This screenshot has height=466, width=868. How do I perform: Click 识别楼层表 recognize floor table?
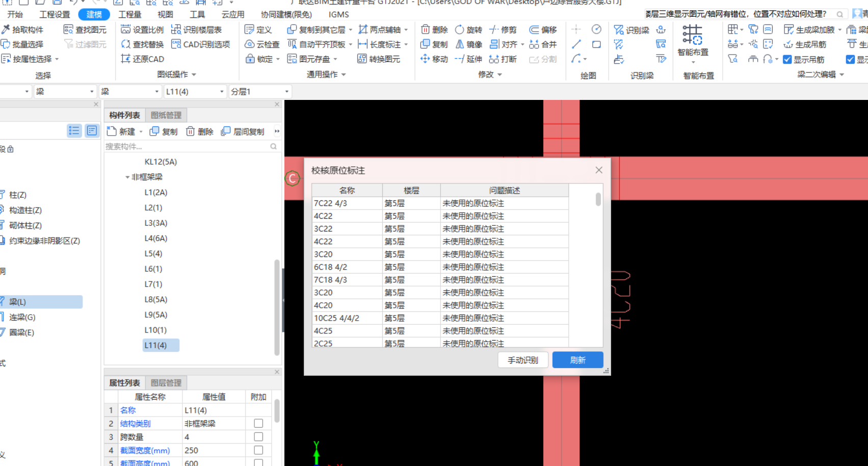pos(197,30)
